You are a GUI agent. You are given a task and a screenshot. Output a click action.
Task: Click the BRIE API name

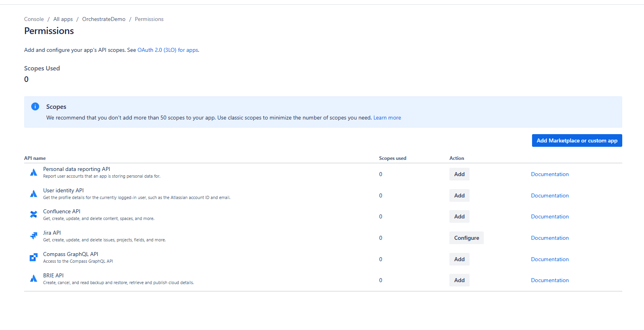[53, 275]
